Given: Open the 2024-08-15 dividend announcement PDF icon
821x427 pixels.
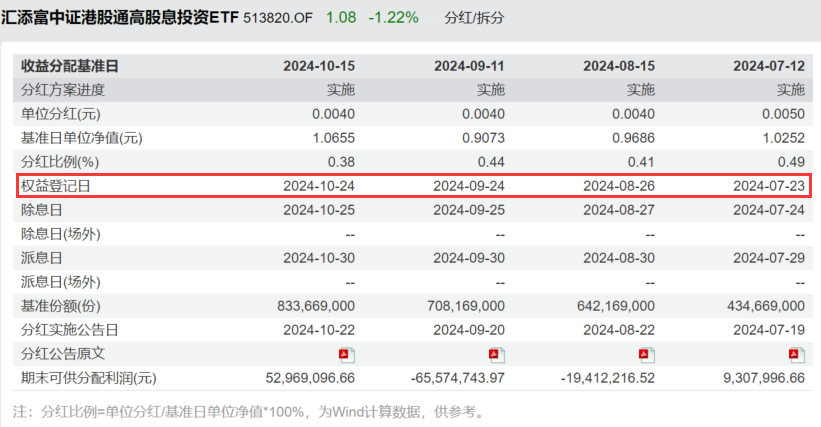Looking at the screenshot, I should click(647, 355).
